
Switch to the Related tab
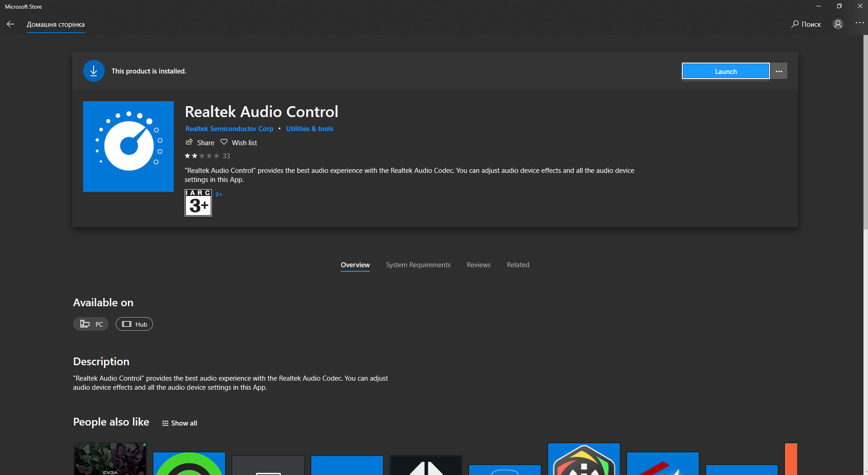pos(518,265)
